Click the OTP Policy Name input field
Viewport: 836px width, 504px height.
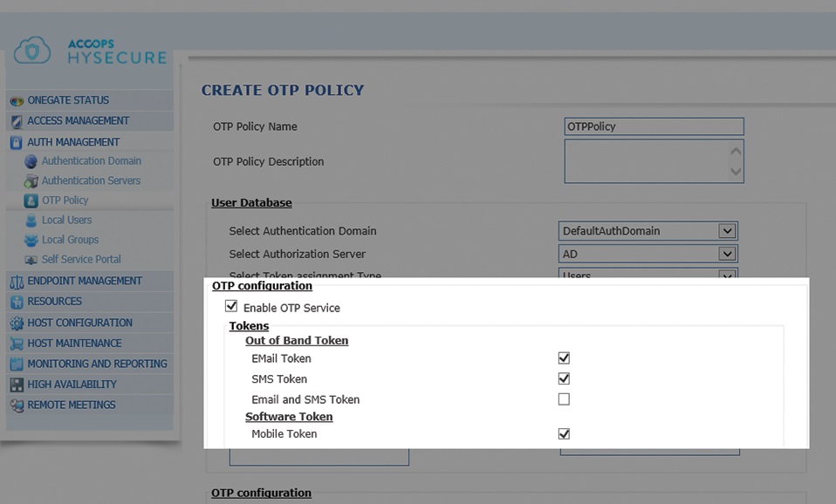[654, 126]
